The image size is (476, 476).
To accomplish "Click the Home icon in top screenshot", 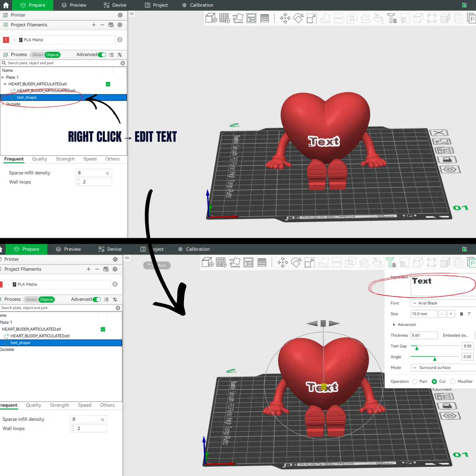I will pos(6,5).
